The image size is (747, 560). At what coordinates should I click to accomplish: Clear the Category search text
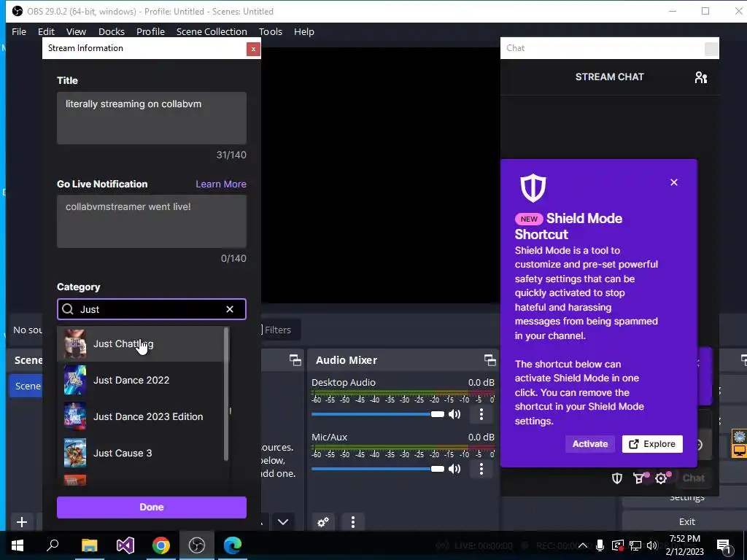[230, 309]
